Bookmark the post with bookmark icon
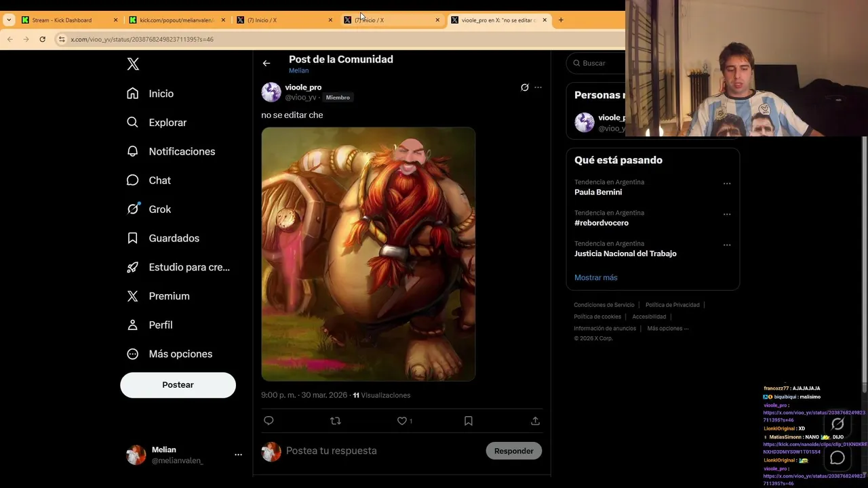 [468, 421]
